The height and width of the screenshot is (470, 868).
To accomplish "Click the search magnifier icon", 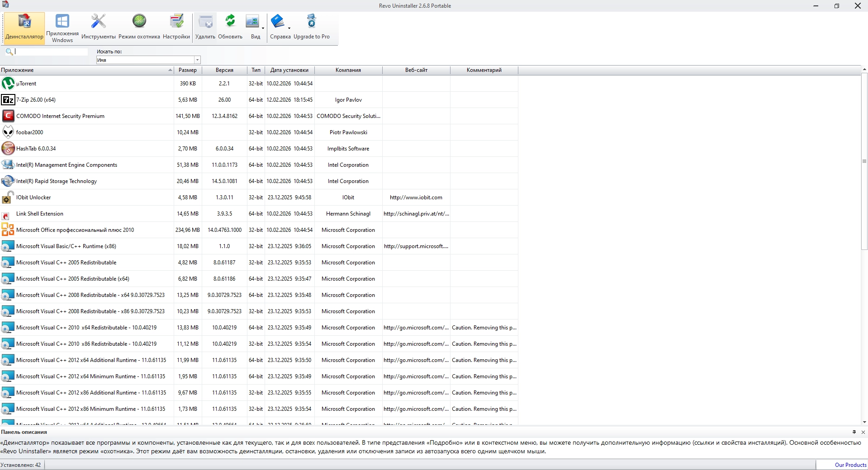I will 9,52.
